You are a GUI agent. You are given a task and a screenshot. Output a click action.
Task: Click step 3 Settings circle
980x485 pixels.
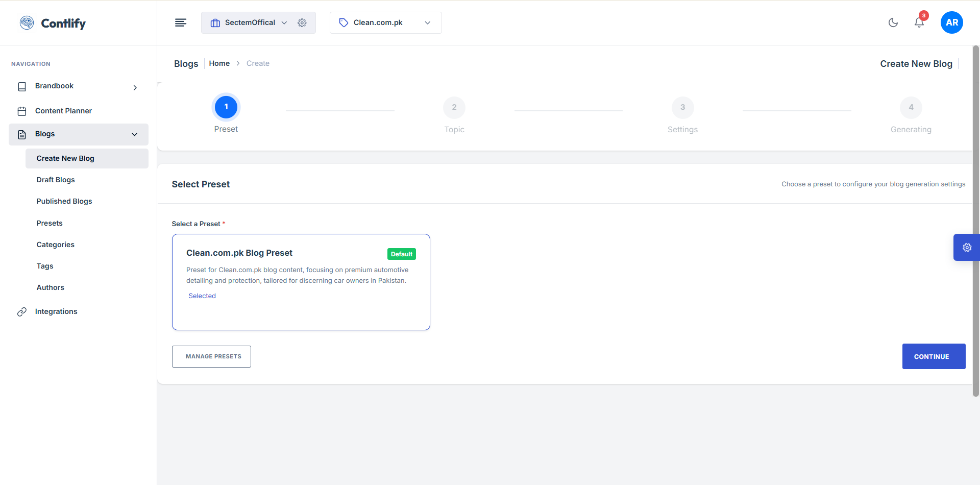pyautogui.click(x=683, y=107)
